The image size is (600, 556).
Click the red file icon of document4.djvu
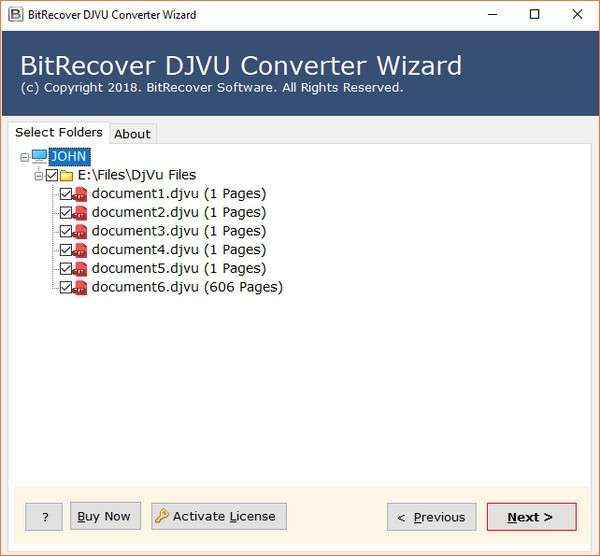point(80,250)
